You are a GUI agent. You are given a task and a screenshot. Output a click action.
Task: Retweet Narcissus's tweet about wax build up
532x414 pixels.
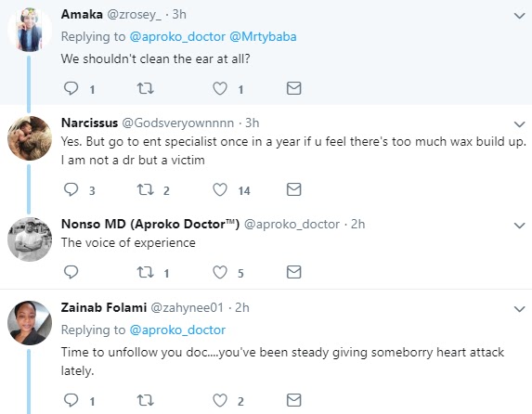(x=145, y=189)
